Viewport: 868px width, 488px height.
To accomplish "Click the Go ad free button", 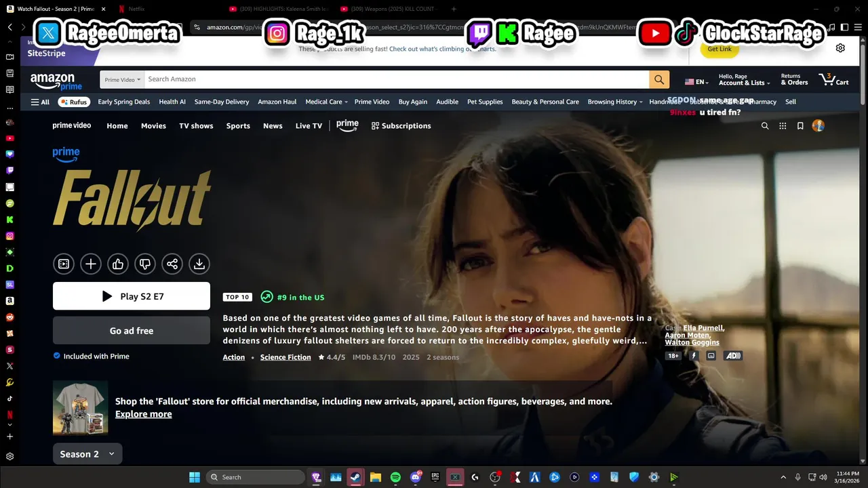I will coord(132,331).
